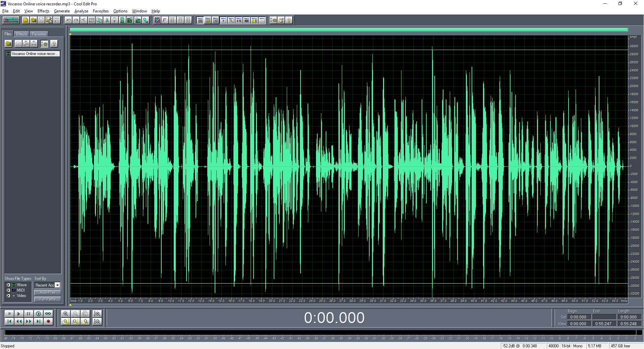Viewport: 644px width, 349px height.
Task: Open the Options menu
Action: click(120, 11)
